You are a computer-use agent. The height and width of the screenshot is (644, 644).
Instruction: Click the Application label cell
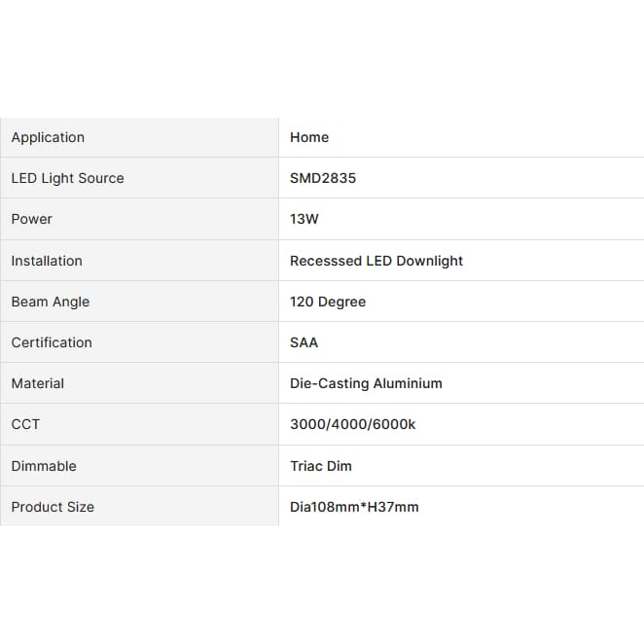tap(139, 137)
